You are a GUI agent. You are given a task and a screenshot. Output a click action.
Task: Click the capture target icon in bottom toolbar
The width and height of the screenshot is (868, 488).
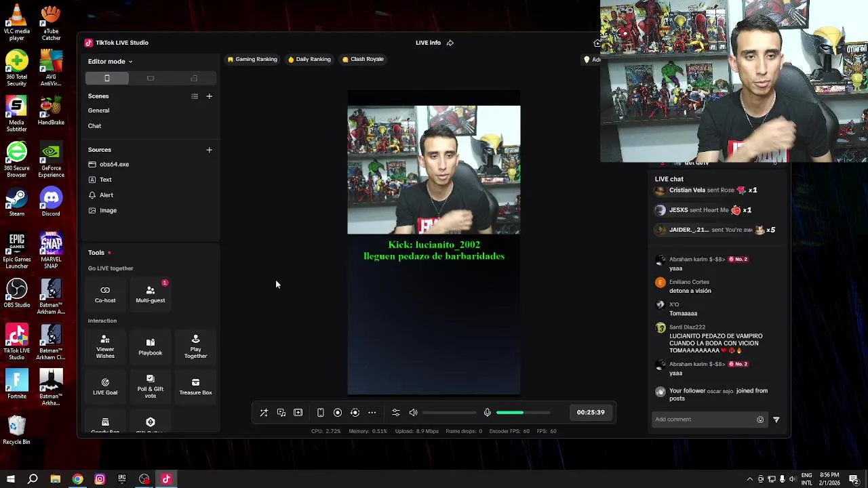(355, 412)
